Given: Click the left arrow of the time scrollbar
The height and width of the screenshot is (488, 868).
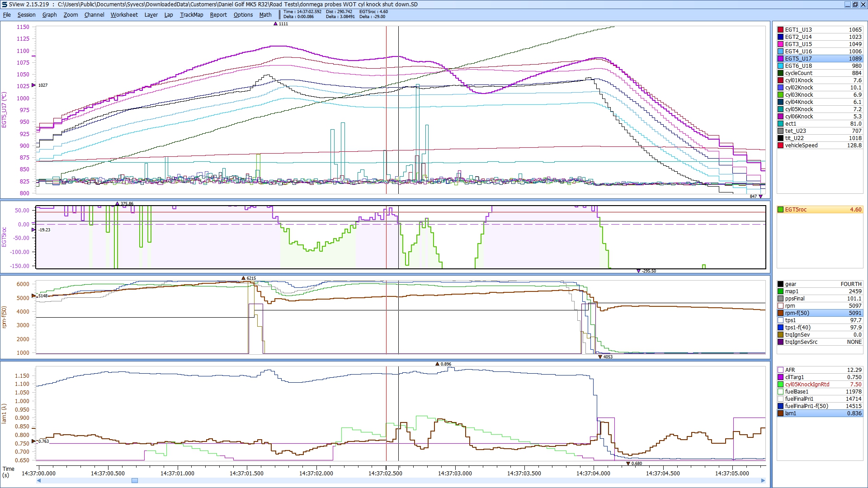Looking at the screenshot, I should [x=39, y=481].
